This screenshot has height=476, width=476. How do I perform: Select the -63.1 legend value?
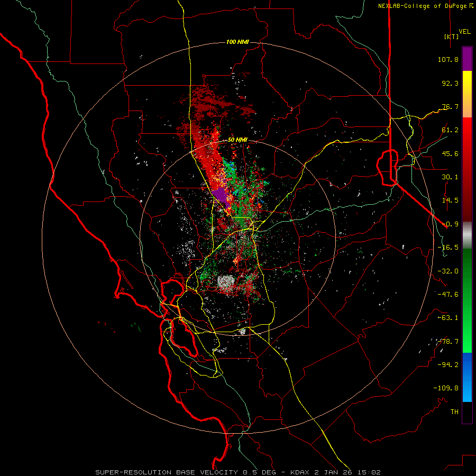[x=448, y=318]
